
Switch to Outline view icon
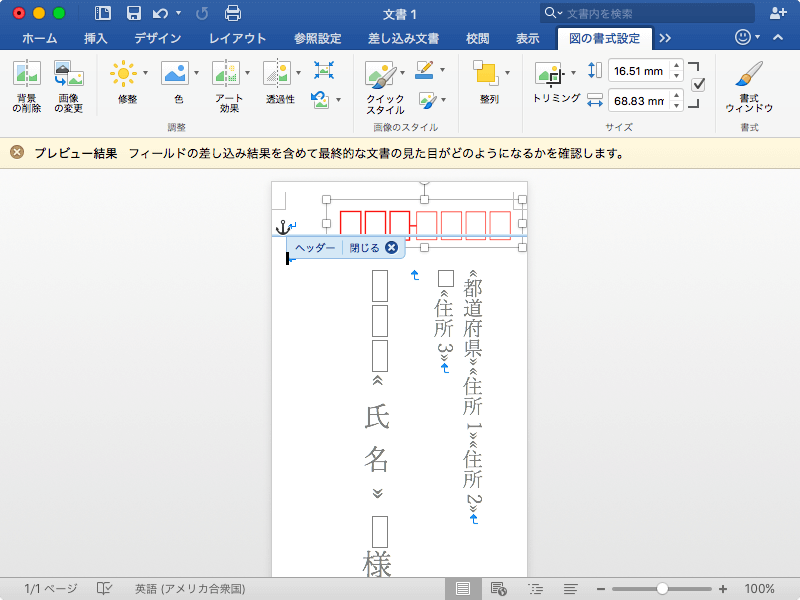(536, 589)
